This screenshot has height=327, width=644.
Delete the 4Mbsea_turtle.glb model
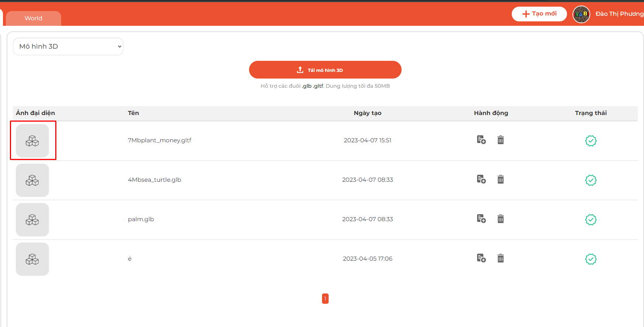point(500,180)
